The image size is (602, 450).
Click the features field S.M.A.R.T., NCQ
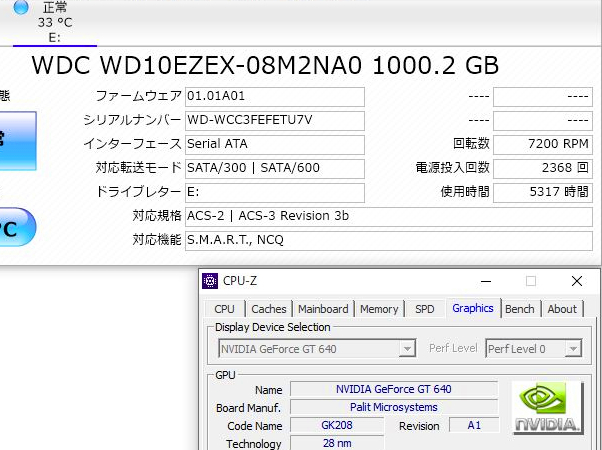389,241
